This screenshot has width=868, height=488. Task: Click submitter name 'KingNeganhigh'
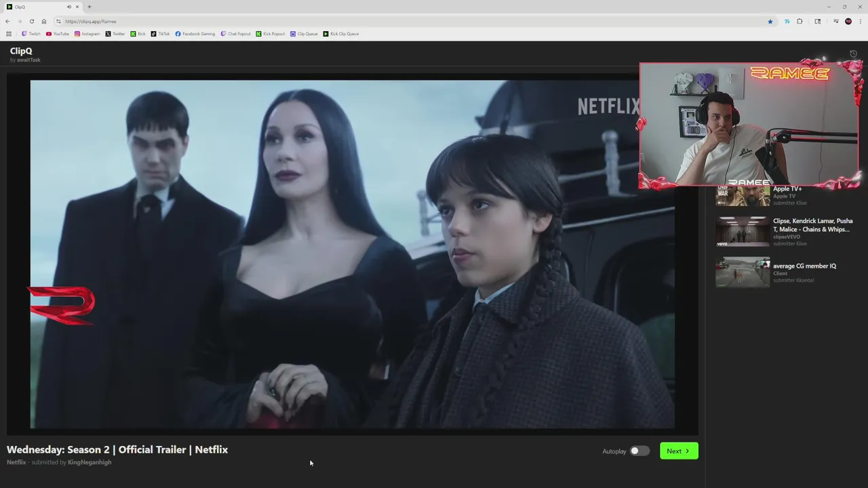pyautogui.click(x=90, y=462)
